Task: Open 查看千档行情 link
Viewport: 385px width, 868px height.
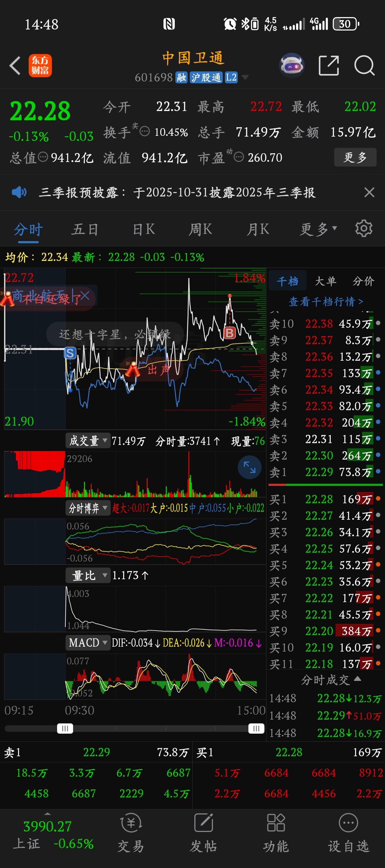Action: pos(326,302)
